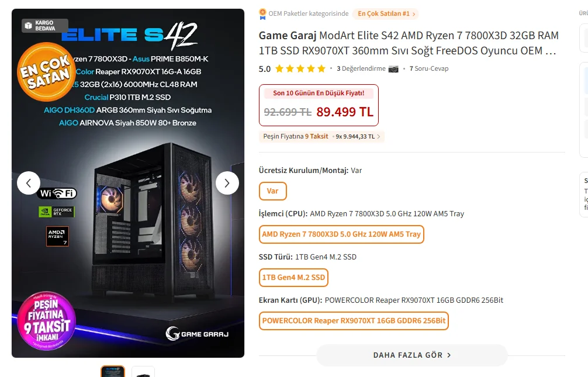Click the AMD Ryzen 7 badge on image
This screenshot has width=588, height=377.
click(x=57, y=236)
